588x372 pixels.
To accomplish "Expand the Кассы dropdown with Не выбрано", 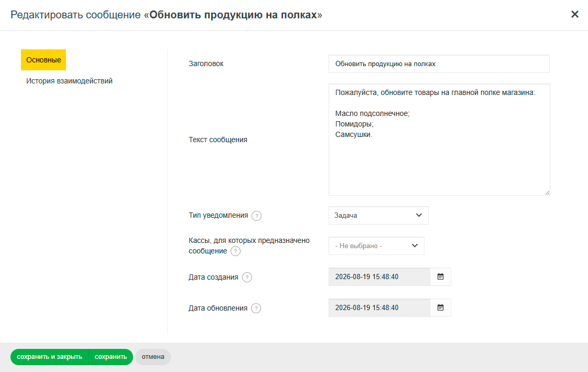I will (376, 246).
